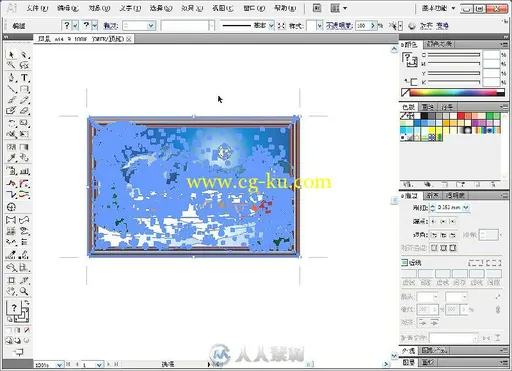Viewport: 512px width, 371px height.
Task: Open artboard number dropdown at status bar
Action: pos(99,365)
